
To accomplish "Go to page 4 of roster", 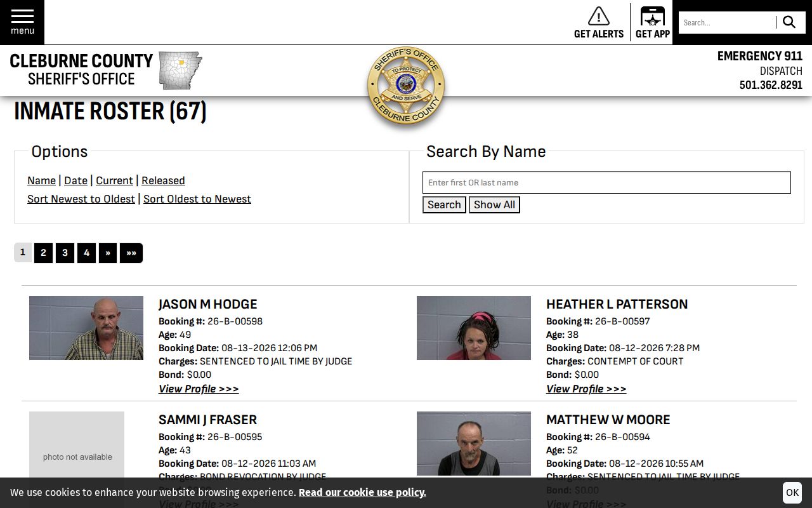I will pyautogui.click(x=86, y=253).
